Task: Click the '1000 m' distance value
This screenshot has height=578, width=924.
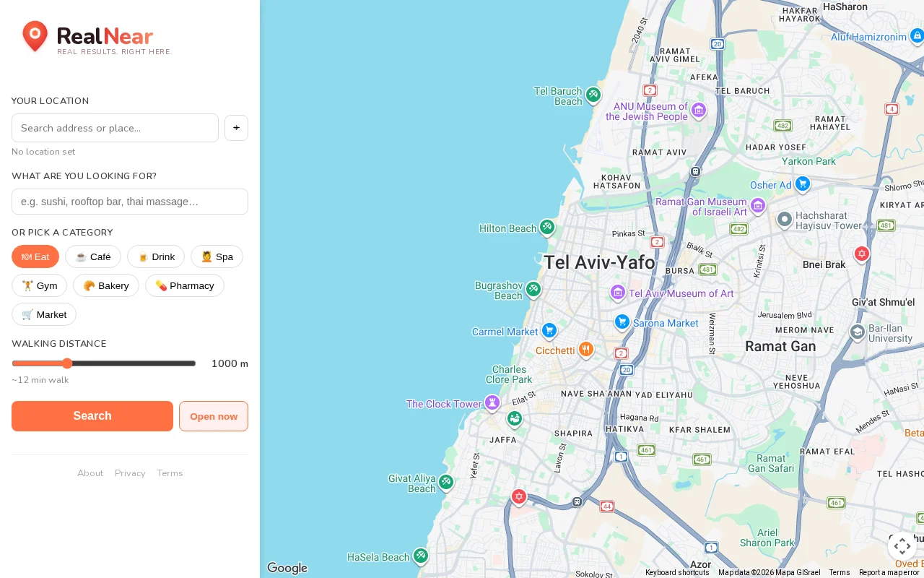Action: tap(230, 363)
